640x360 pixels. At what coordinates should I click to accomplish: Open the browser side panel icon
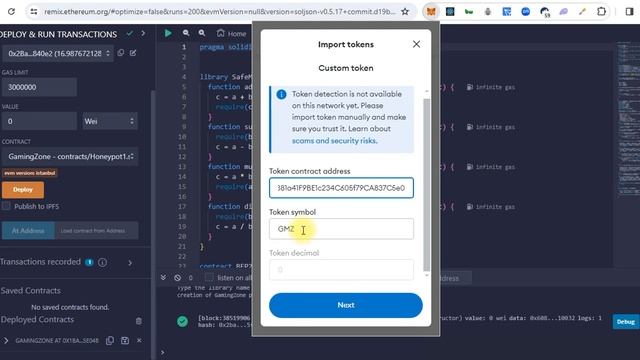click(x=629, y=11)
